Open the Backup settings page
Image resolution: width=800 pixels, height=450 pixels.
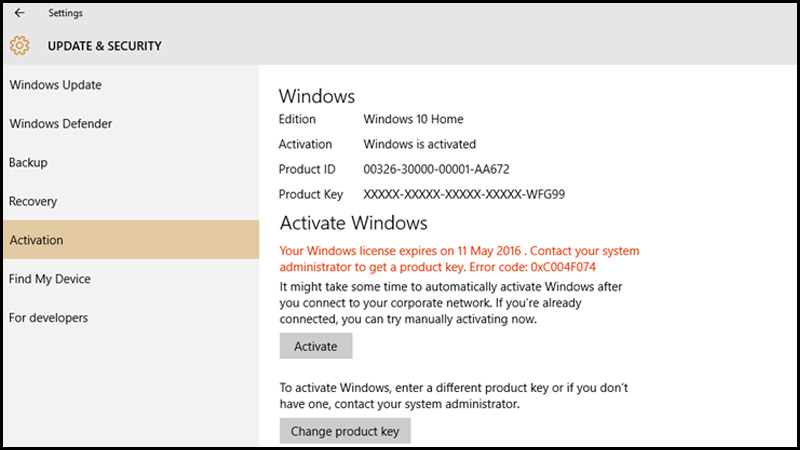coord(131,162)
